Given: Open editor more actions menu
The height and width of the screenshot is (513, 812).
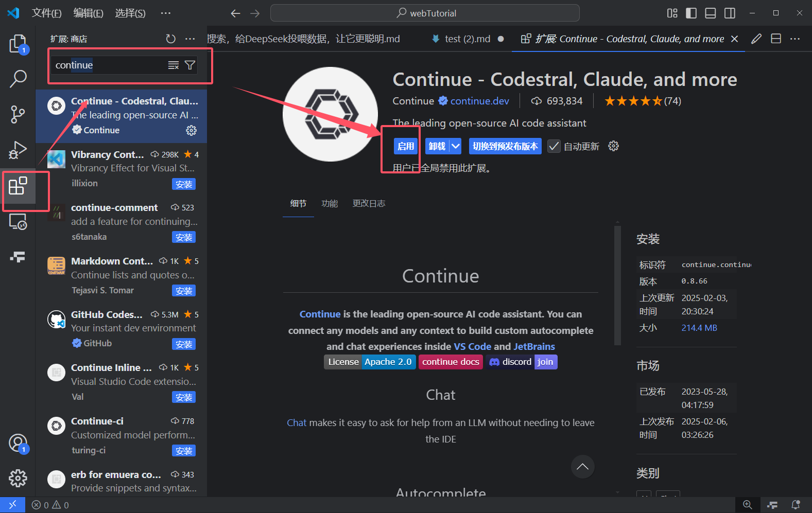Looking at the screenshot, I should (x=795, y=39).
